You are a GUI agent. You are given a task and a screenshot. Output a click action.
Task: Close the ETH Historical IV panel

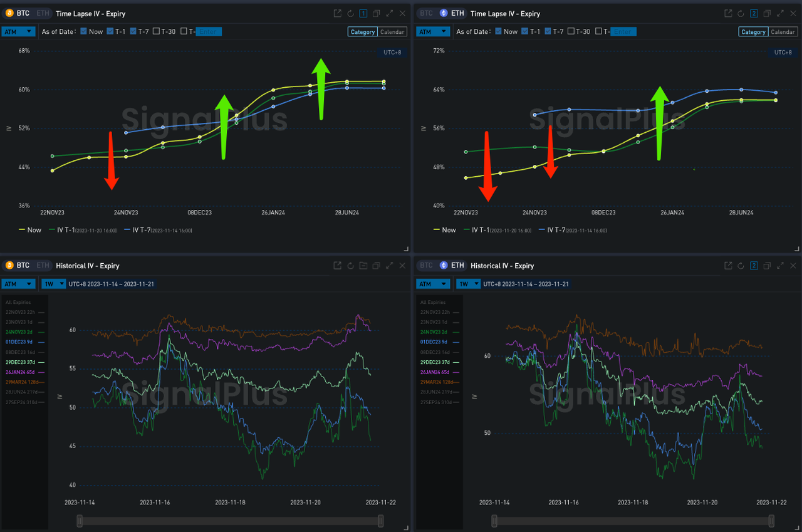pyautogui.click(x=793, y=266)
